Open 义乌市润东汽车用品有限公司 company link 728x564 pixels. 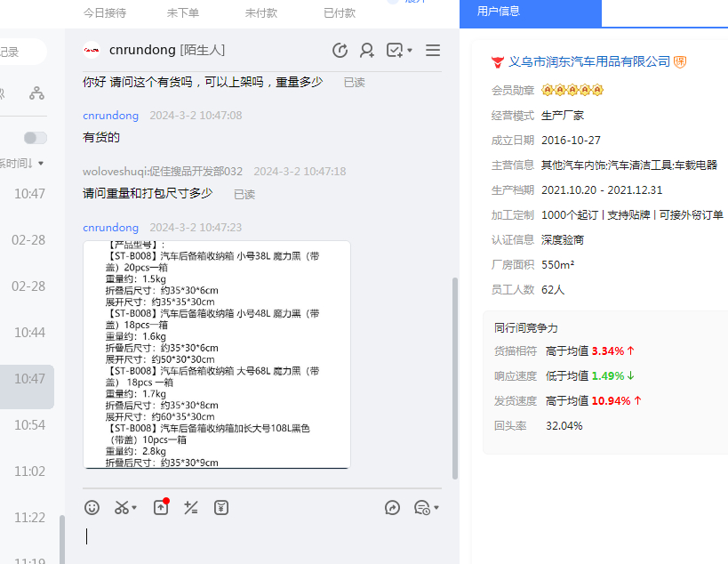coord(588,61)
